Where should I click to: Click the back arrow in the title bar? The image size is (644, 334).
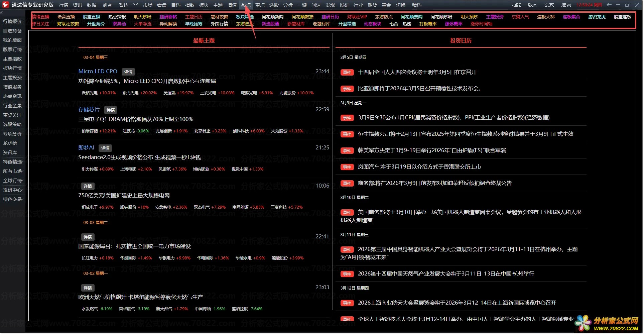click(x=609, y=5)
